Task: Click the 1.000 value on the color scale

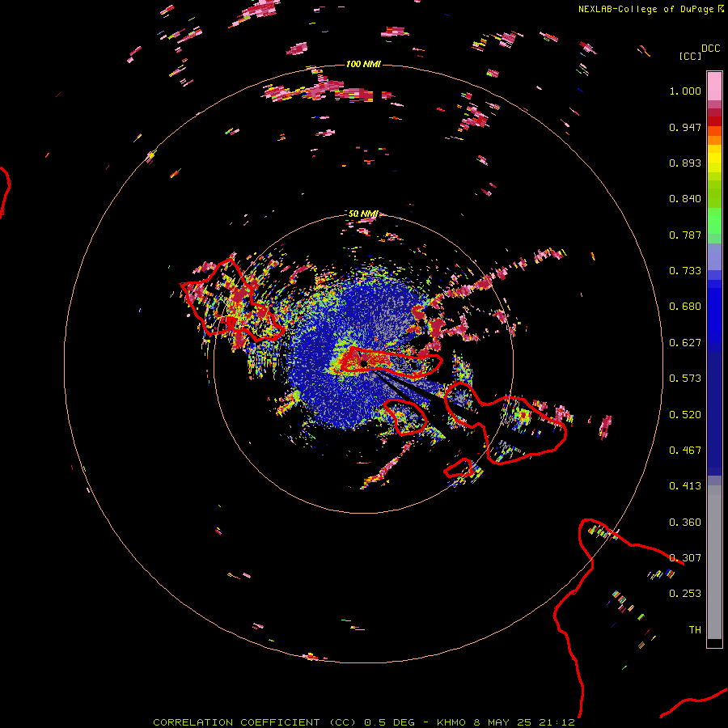Action: click(685, 91)
